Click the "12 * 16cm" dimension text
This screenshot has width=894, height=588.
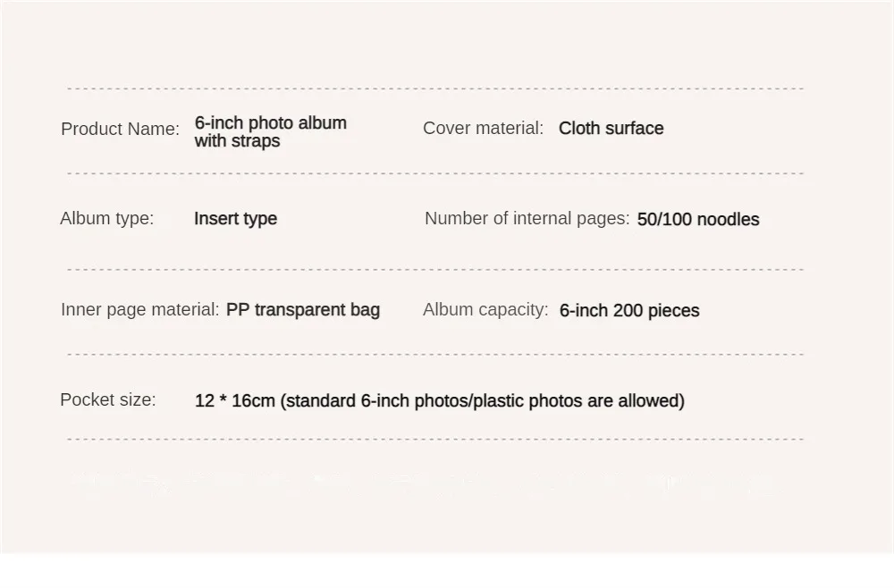(234, 400)
